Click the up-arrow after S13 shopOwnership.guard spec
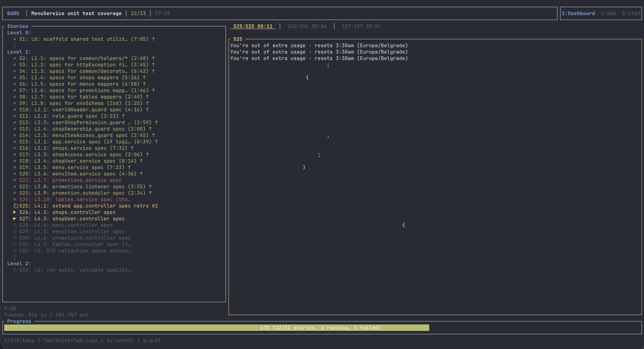This screenshot has height=349, width=644. coord(150,129)
